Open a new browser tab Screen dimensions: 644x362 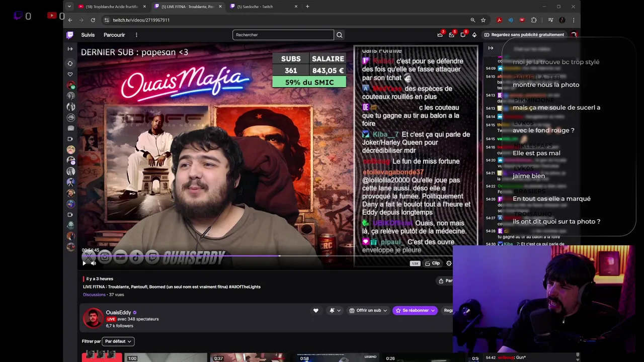point(308,7)
